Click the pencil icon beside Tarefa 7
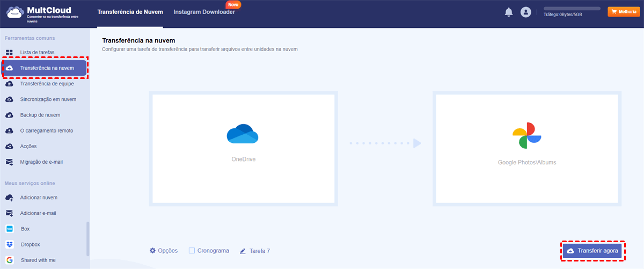Screen dimensions: 644x269 [x=243, y=251]
